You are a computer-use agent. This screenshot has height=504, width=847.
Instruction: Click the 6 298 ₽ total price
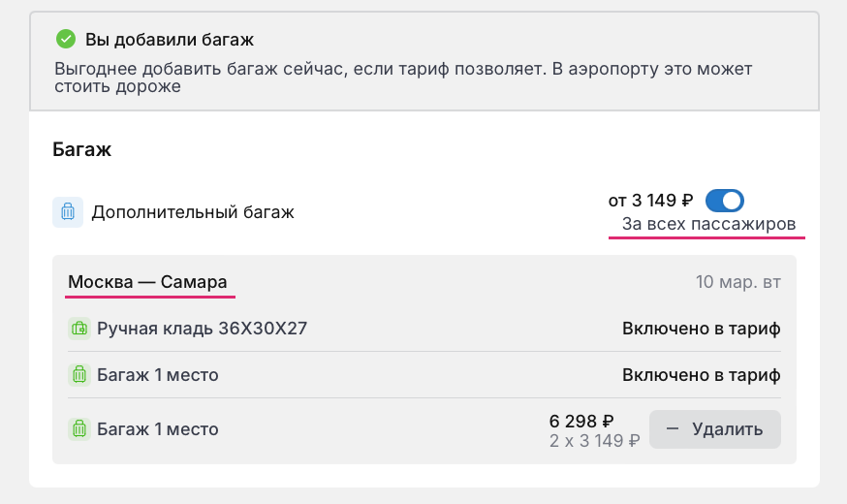(581, 421)
